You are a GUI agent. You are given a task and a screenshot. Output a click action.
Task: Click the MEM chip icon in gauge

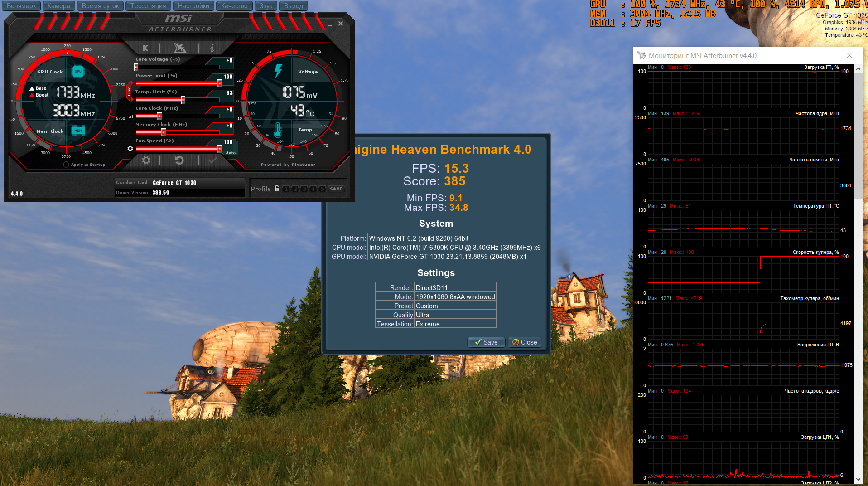pyautogui.click(x=78, y=131)
